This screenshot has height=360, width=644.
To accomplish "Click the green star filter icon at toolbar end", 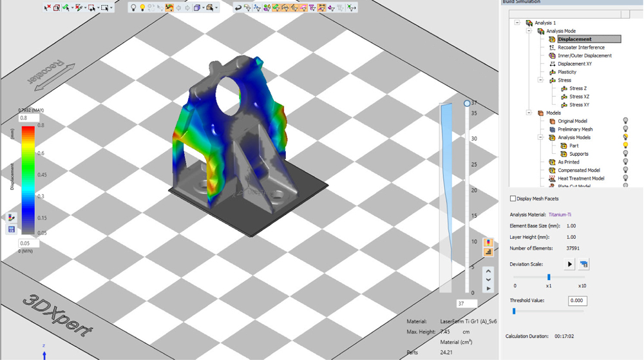I will 351,8.
